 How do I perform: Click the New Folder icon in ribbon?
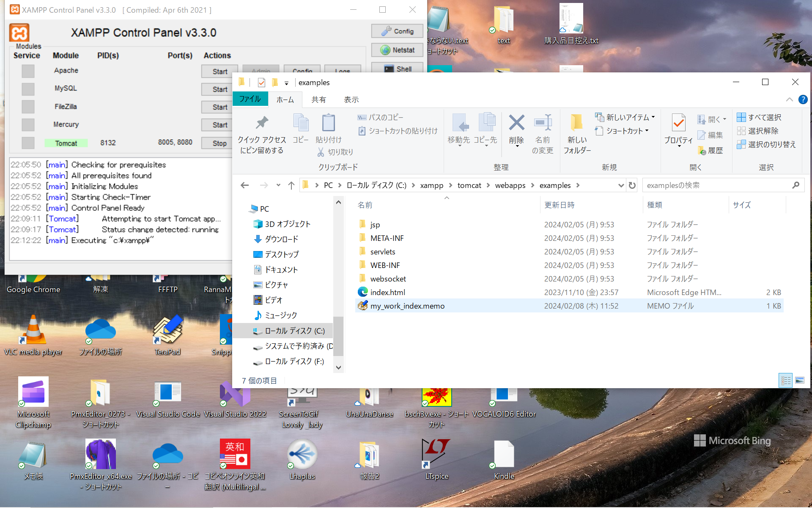(x=576, y=123)
